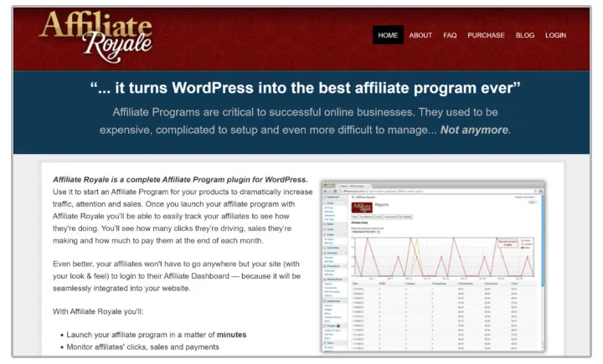
Task: Open the dashboard reports screenshot thumbnail
Action: (x=433, y=266)
